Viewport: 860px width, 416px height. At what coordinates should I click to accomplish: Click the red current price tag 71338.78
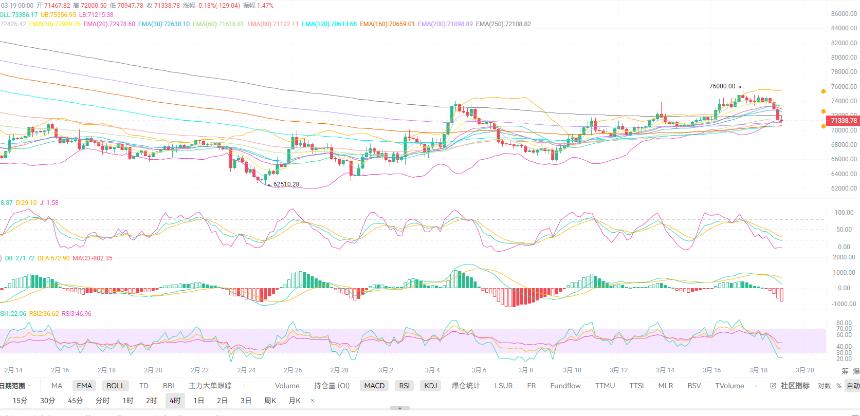point(844,120)
